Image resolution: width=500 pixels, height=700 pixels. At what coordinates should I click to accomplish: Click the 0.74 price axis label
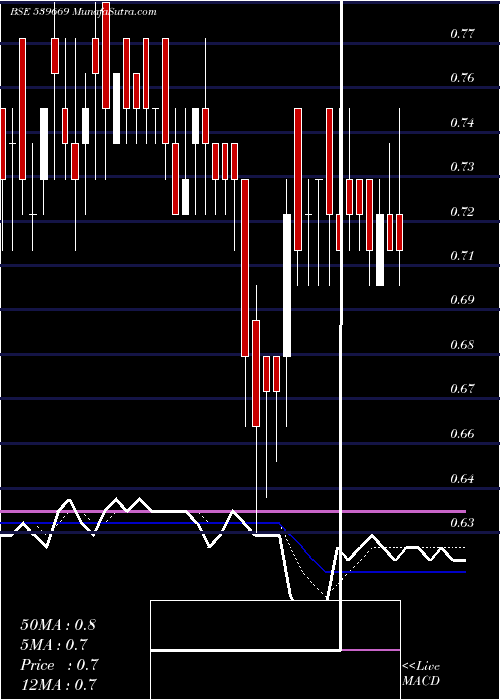(x=462, y=122)
